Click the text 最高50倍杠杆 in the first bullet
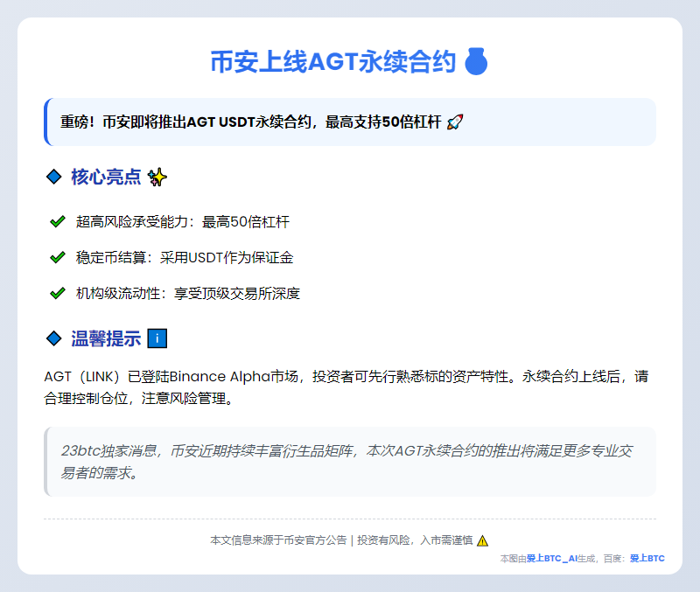 [246, 222]
